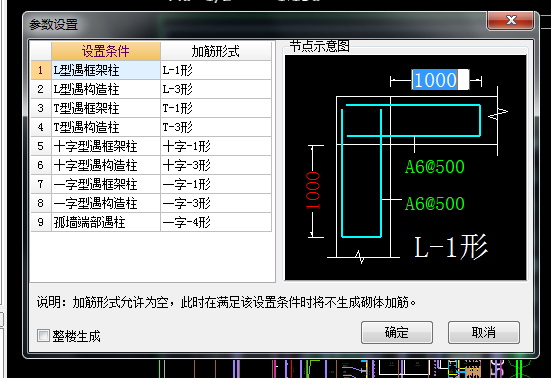
Task: Select row header number 8
Action: click(41, 203)
